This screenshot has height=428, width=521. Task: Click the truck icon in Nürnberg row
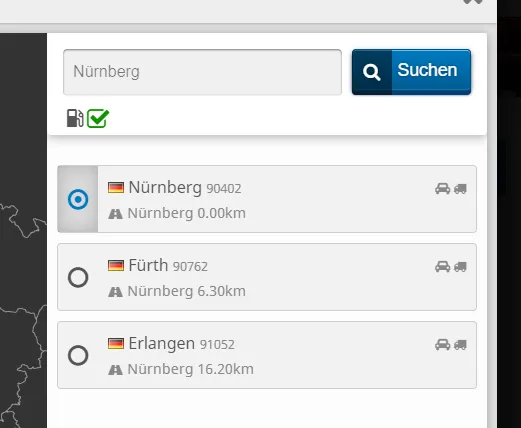[x=460, y=189]
